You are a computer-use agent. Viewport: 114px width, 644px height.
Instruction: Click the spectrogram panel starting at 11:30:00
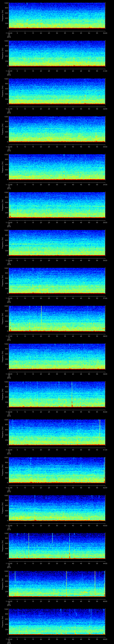57,53
